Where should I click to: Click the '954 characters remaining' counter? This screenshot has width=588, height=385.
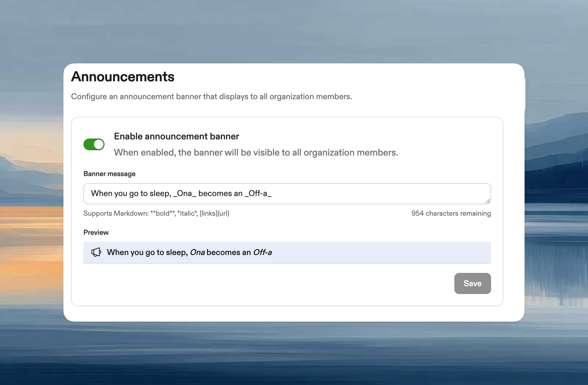[x=451, y=214]
